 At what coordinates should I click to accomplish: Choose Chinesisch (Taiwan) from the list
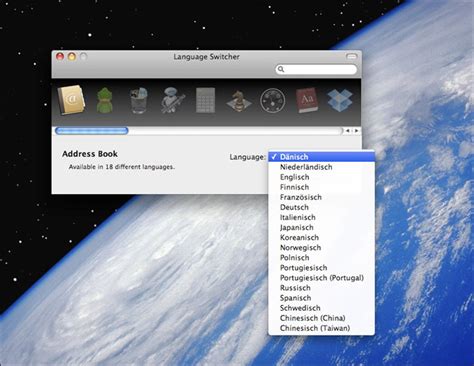[x=321, y=328]
